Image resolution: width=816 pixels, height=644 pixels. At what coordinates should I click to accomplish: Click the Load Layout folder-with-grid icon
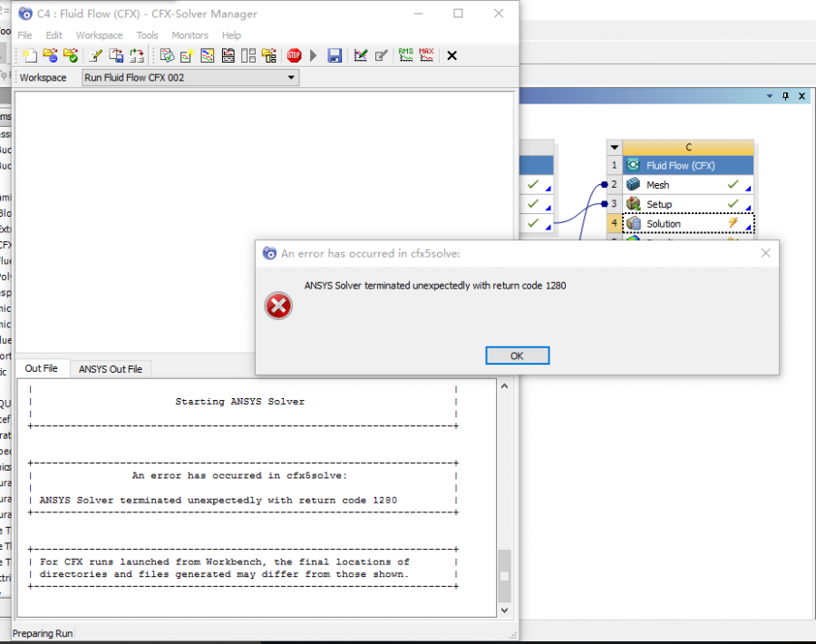(x=269, y=55)
